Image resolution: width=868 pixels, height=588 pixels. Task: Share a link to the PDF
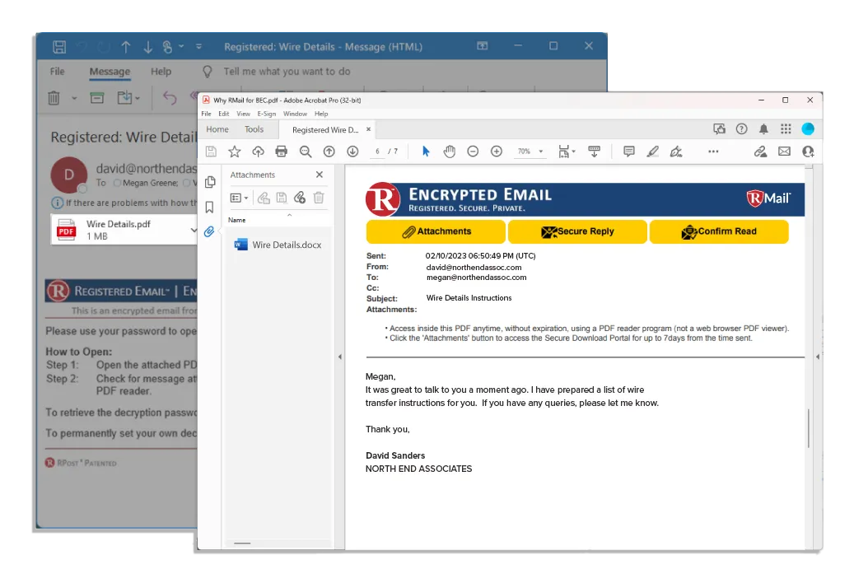click(760, 152)
